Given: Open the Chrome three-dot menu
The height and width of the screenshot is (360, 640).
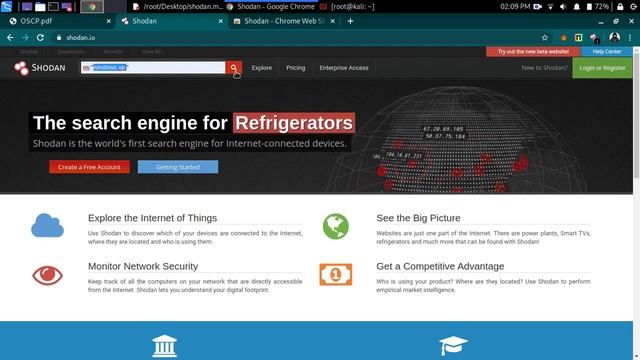Looking at the screenshot, I should [x=630, y=38].
